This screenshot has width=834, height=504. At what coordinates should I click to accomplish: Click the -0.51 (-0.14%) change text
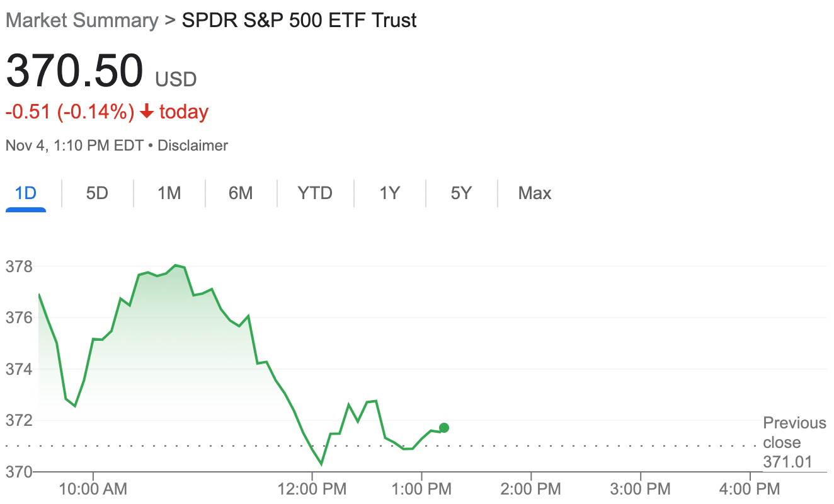(x=70, y=112)
